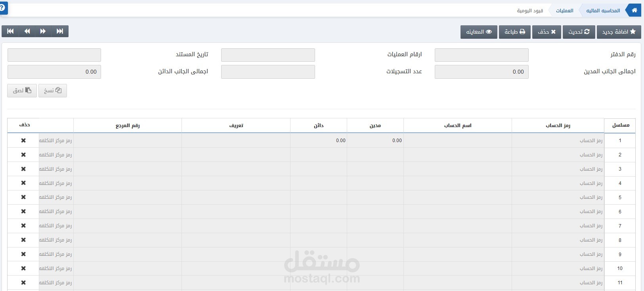Screen dimensions: 644x291
Task: Go to the home icon in breadcrumb
Action: coord(634,10)
